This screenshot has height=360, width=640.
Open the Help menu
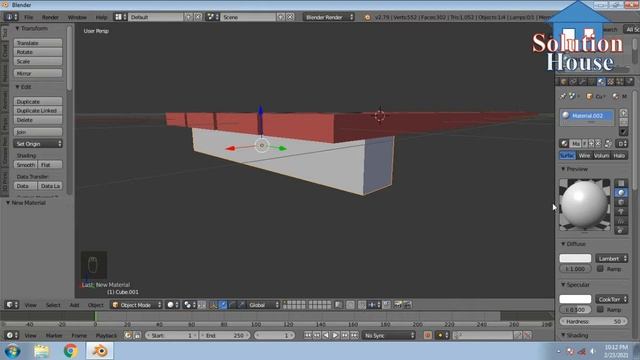coord(101,17)
